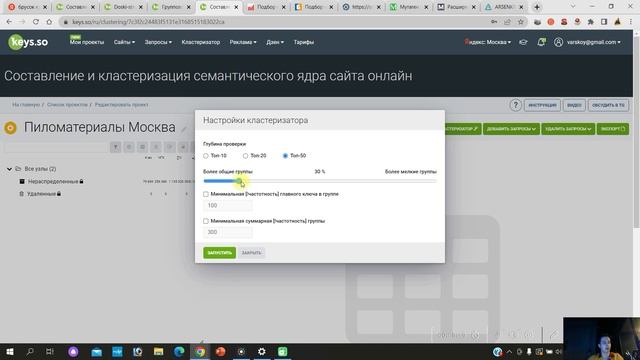Select the Топ-20 check depth option
This screenshot has height=360, width=640.
[x=245, y=156]
